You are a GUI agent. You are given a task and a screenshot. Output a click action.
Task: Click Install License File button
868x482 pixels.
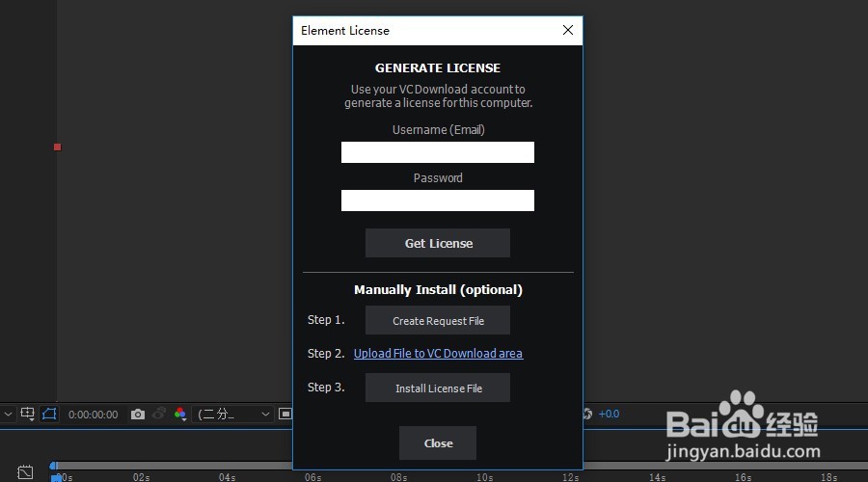pos(437,388)
